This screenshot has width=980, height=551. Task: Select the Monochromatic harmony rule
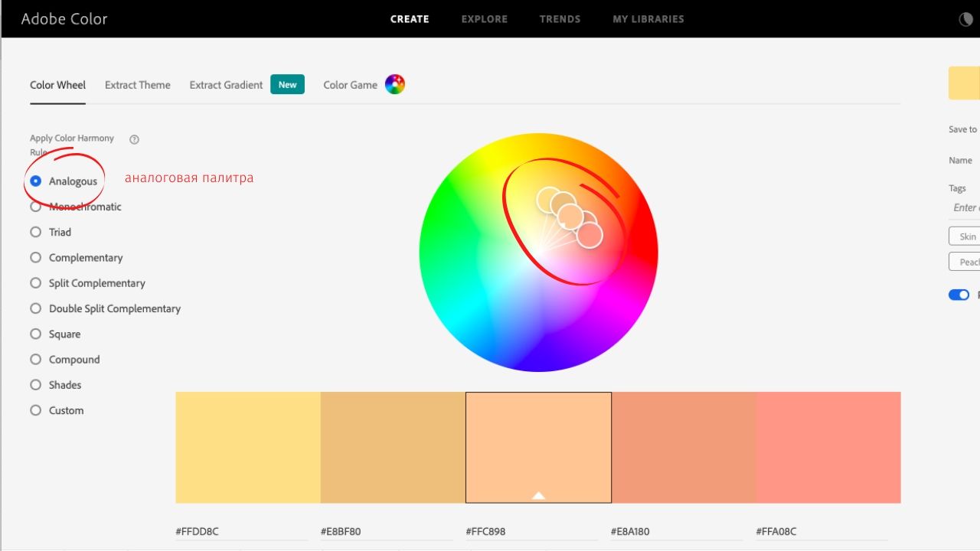(35, 207)
